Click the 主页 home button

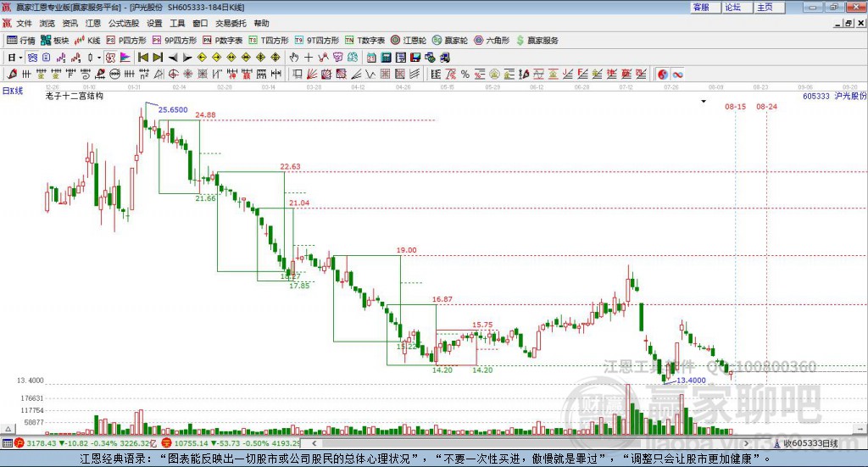point(769,7)
